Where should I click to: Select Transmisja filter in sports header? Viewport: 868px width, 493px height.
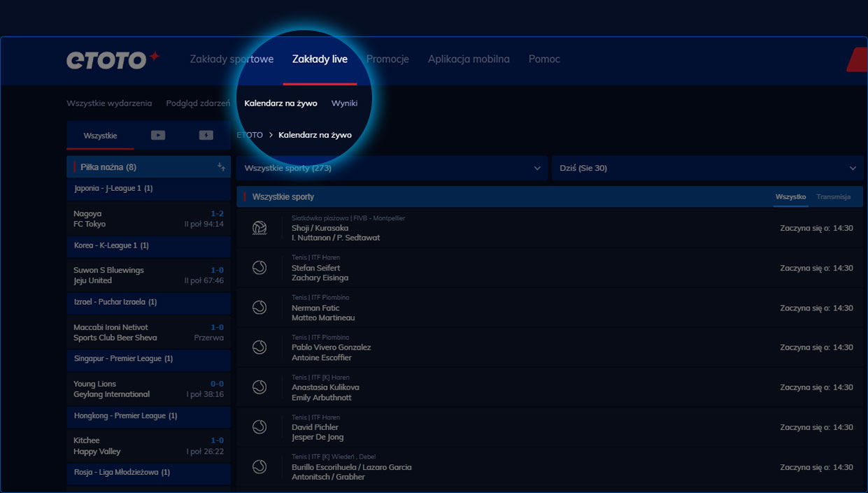point(833,197)
